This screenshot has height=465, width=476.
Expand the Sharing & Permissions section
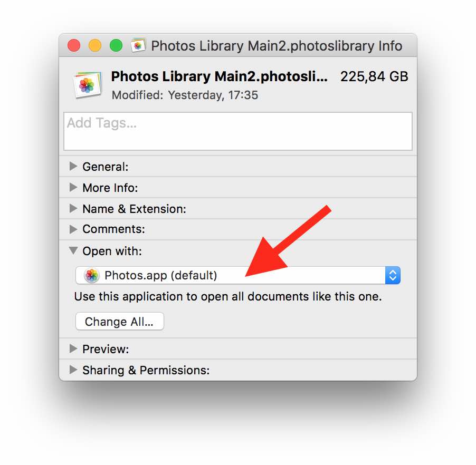click(x=73, y=370)
